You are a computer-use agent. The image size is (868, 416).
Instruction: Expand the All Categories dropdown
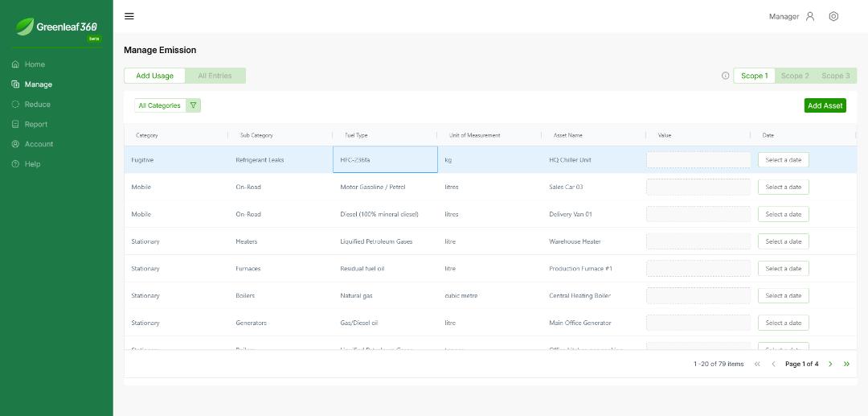click(160, 105)
